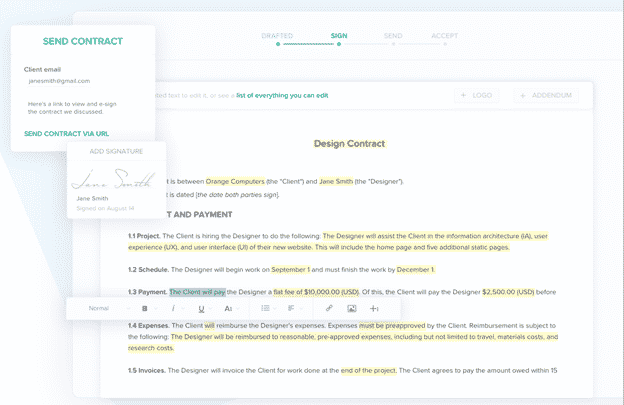Toggle bold formatting in the text toolbar

[x=145, y=308]
